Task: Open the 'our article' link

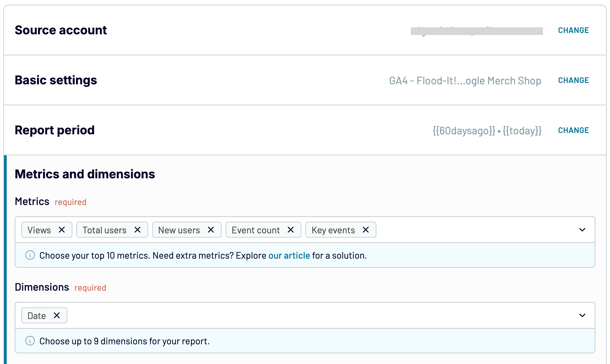Action: pyautogui.click(x=289, y=256)
